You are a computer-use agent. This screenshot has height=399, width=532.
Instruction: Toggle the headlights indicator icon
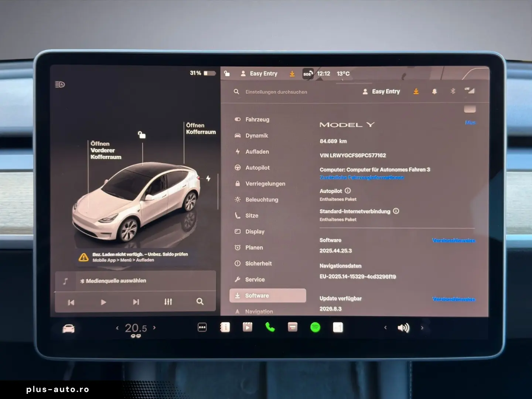[60, 85]
